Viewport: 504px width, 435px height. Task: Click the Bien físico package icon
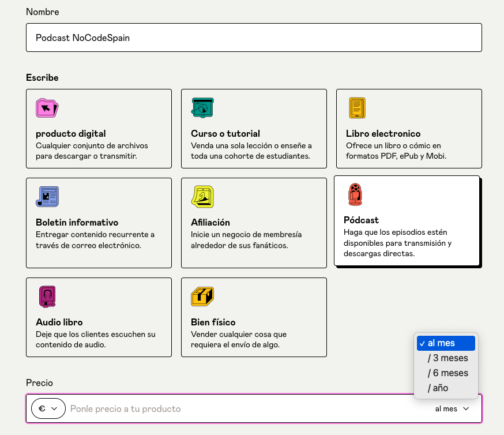[201, 297]
